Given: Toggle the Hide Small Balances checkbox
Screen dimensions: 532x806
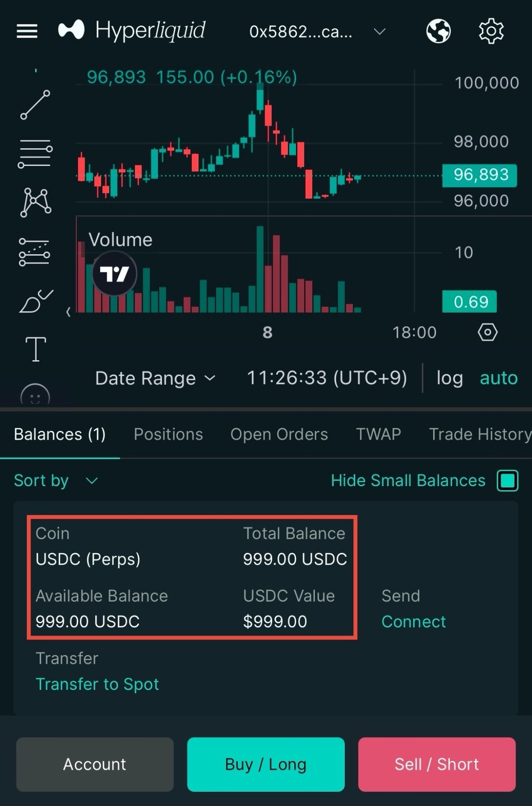Looking at the screenshot, I should point(508,480).
